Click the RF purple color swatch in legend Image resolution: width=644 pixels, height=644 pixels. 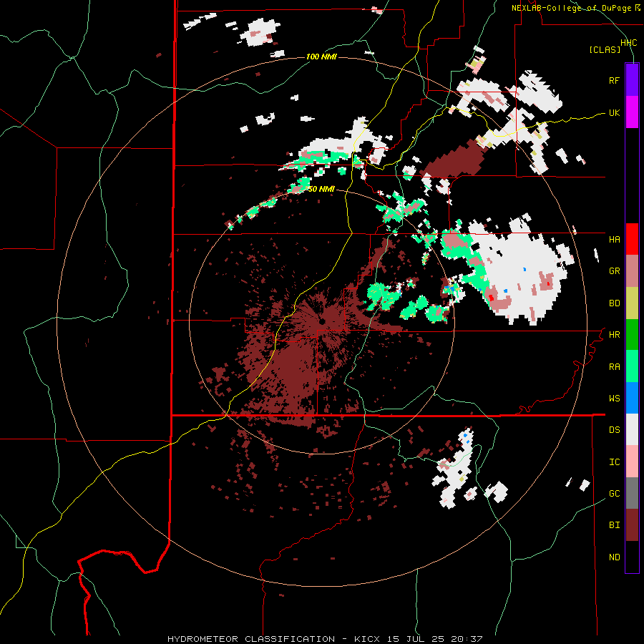[x=632, y=80]
